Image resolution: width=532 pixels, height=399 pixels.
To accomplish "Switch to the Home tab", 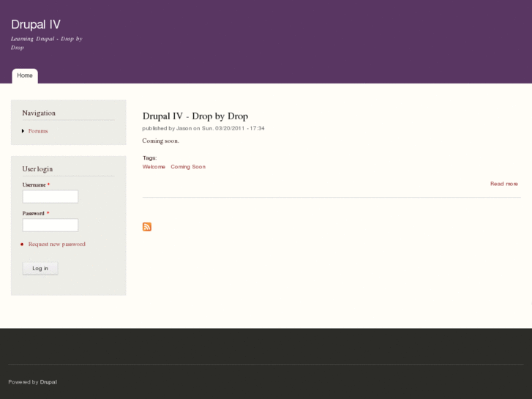I will [25, 75].
